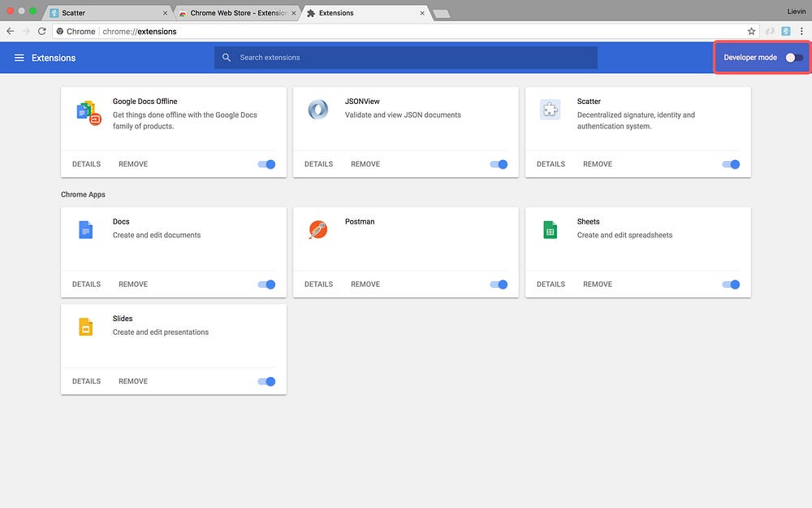Click the browser forward arrow
The width and height of the screenshot is (812, 508).
tap(27, 31)
